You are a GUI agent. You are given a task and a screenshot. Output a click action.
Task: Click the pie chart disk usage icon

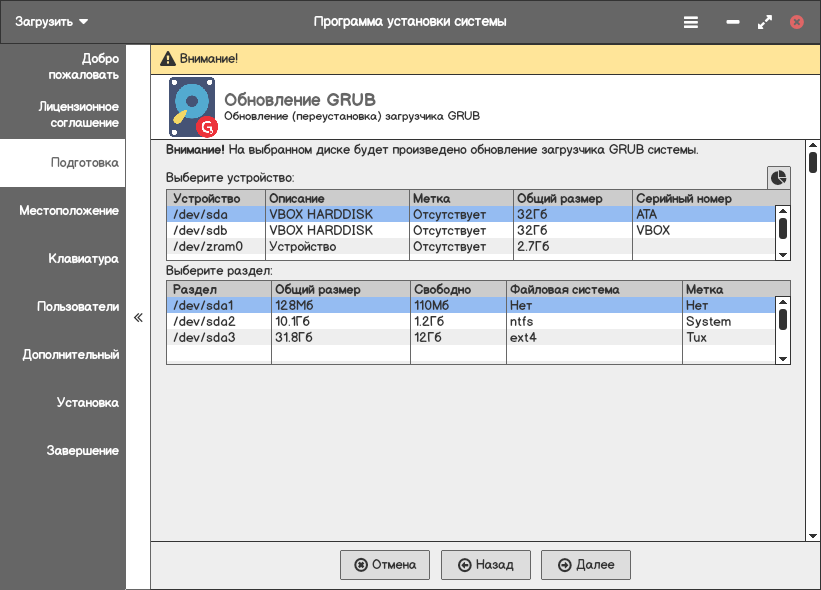778,177
